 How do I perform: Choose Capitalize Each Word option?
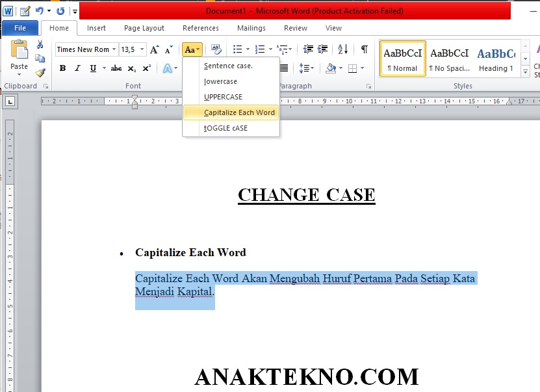[x=231, y=112]
